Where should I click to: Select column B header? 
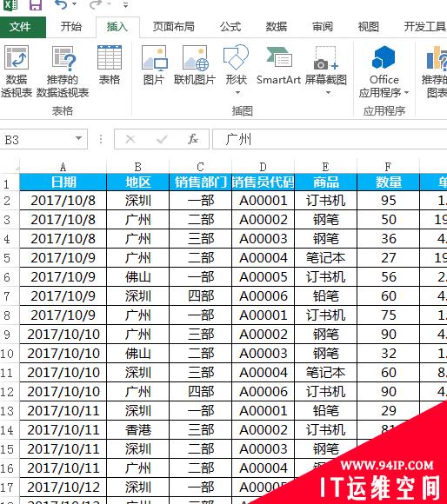tap(138, 167)
